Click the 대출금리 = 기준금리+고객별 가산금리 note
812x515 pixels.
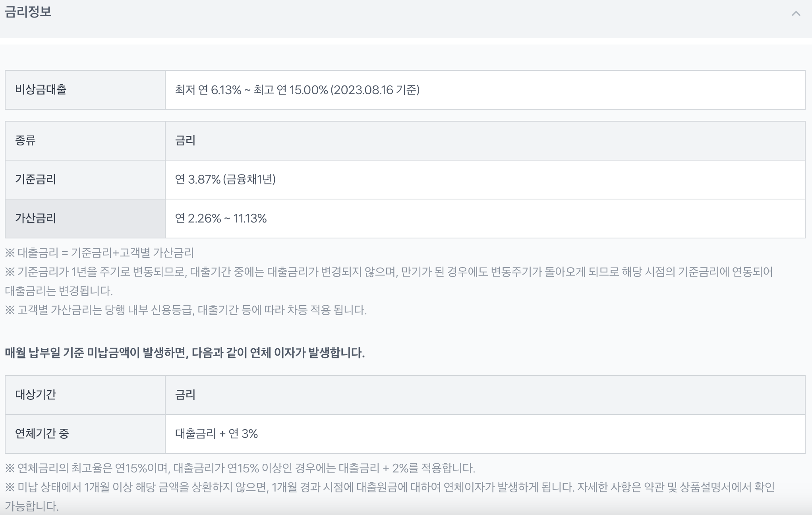click(99, 253)
